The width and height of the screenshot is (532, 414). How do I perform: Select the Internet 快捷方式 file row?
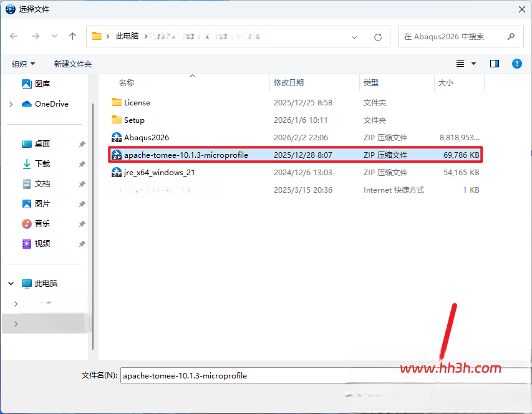click(295, 190)
